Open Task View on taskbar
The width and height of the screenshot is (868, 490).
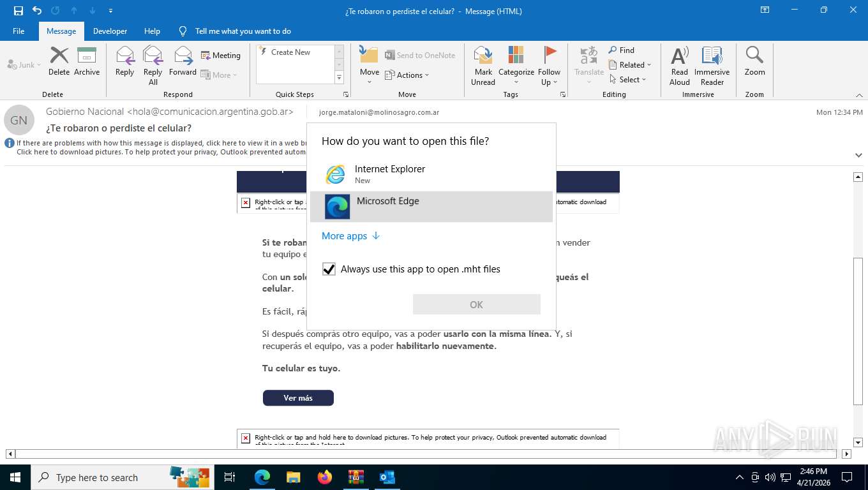pos(230,477)
